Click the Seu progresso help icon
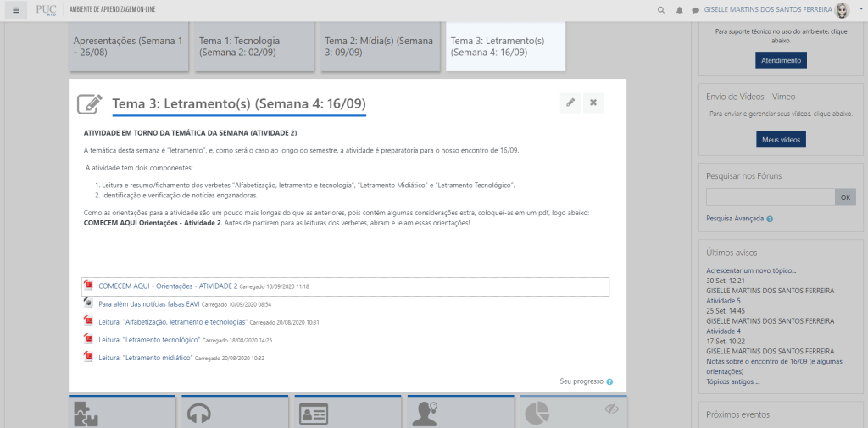868x428 pixels. 609,381
